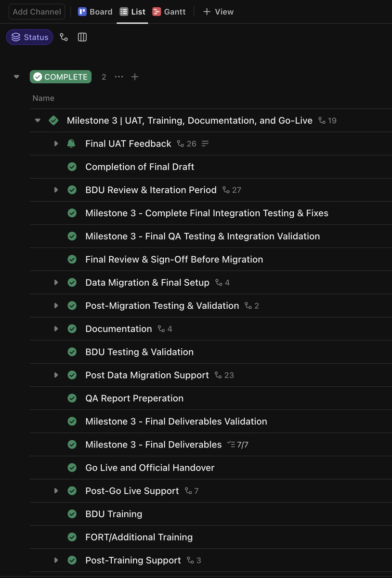The height and width of the screenshot is (578, 392).
Task: Click subtask count 23 on Post Data Migration Support
Action: click(224, 375)
